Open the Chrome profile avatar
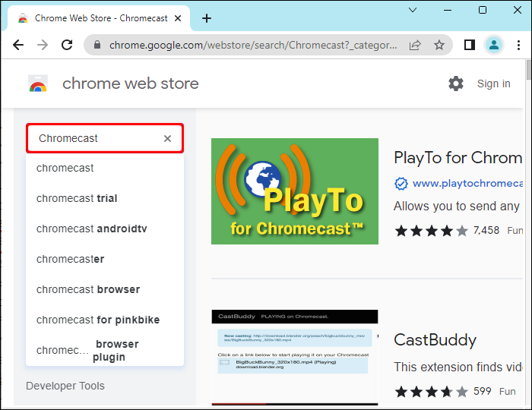532x410 pixels. (495, 45)
